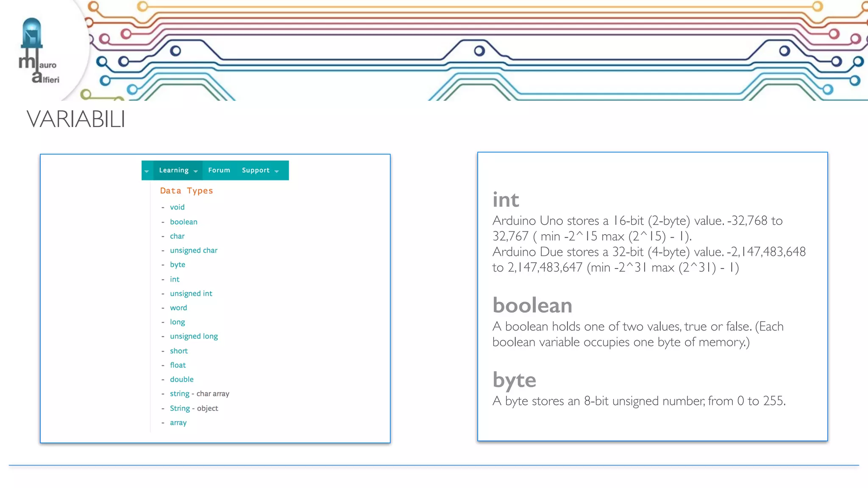Viewport: 868px width, 488px height.
Task: Open the Learning menu
Action: point(174,170)
